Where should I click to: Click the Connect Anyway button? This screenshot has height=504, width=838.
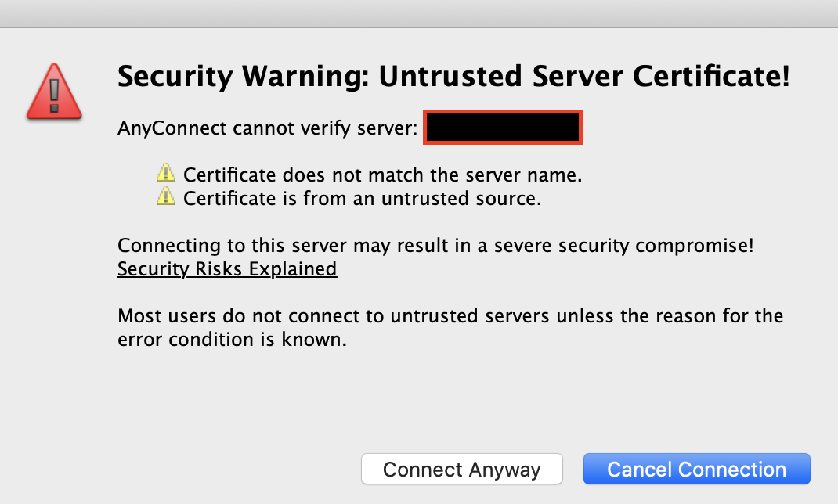(x=462, y=469)
